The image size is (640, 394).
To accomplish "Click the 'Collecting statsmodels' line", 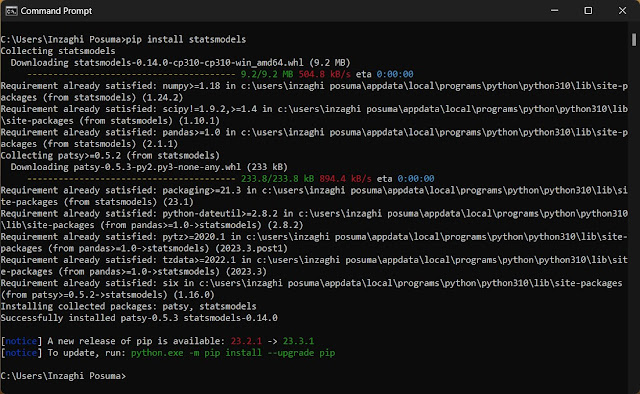I will [58, 51].
